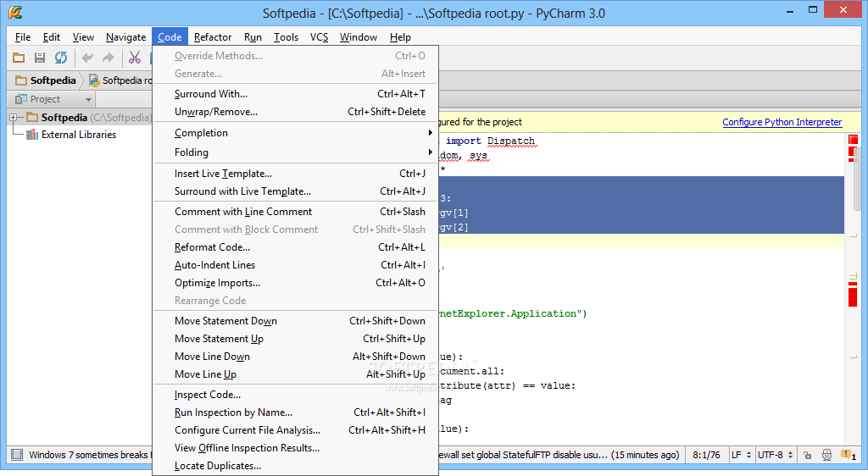Choose Surround with Live Template... entry
868x476 pixels.
[x=296, y=191]
